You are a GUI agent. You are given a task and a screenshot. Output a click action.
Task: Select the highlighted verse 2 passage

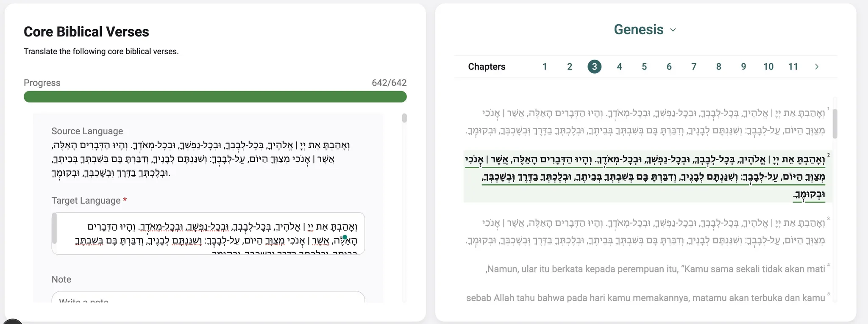(x=644, y=177)
